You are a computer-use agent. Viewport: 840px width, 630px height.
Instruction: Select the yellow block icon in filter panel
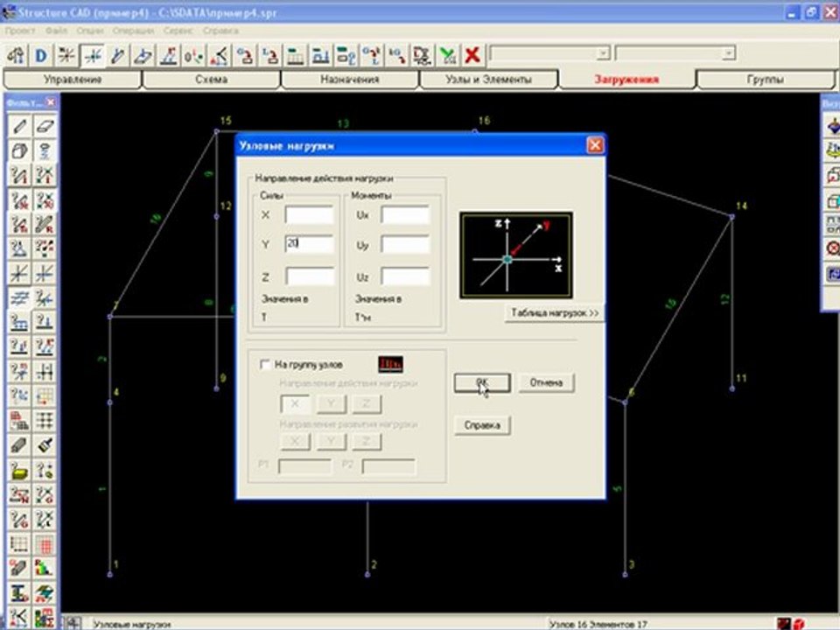19,470
